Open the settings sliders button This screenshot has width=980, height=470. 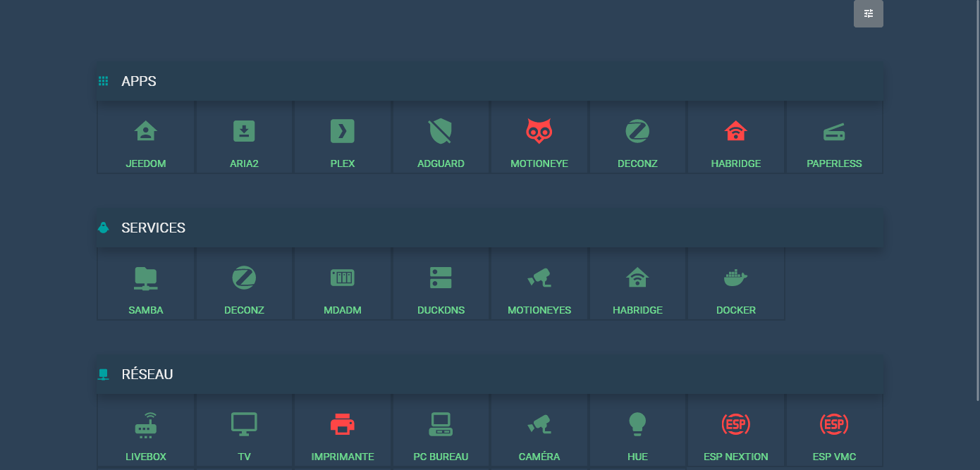coord(869,13)
